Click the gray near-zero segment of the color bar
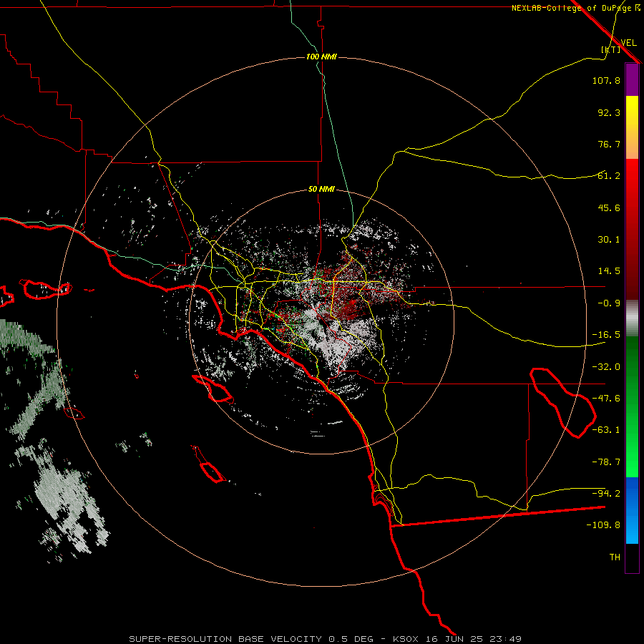The image size is (644, 644). tap(632, 318)
